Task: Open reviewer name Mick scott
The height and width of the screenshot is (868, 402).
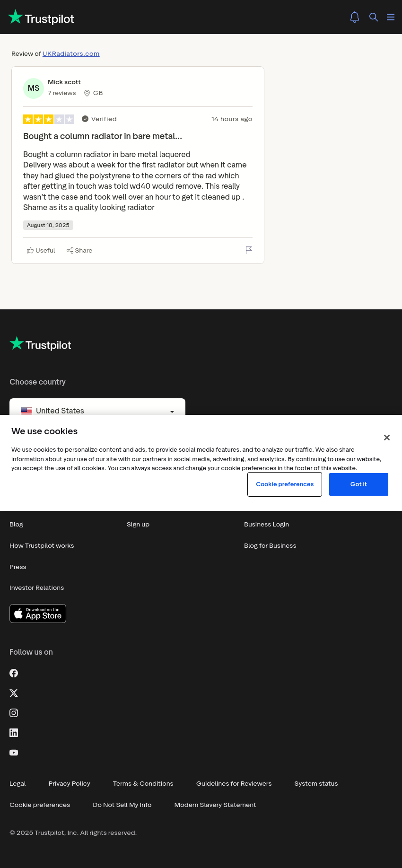Action: click(x=64, y=82)
